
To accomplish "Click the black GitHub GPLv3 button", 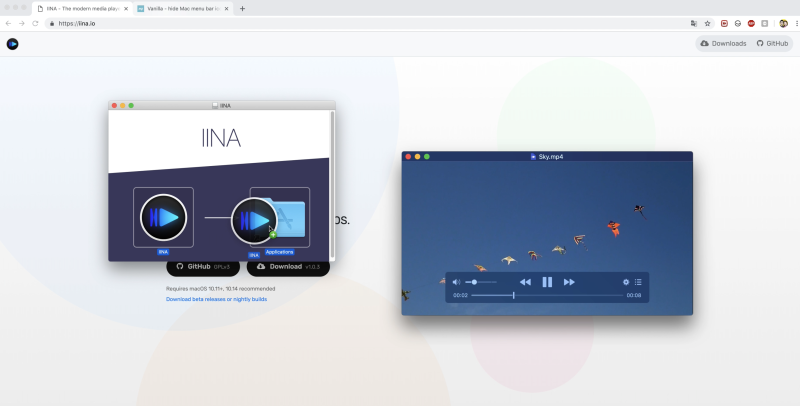I will (x=203, y=267).
